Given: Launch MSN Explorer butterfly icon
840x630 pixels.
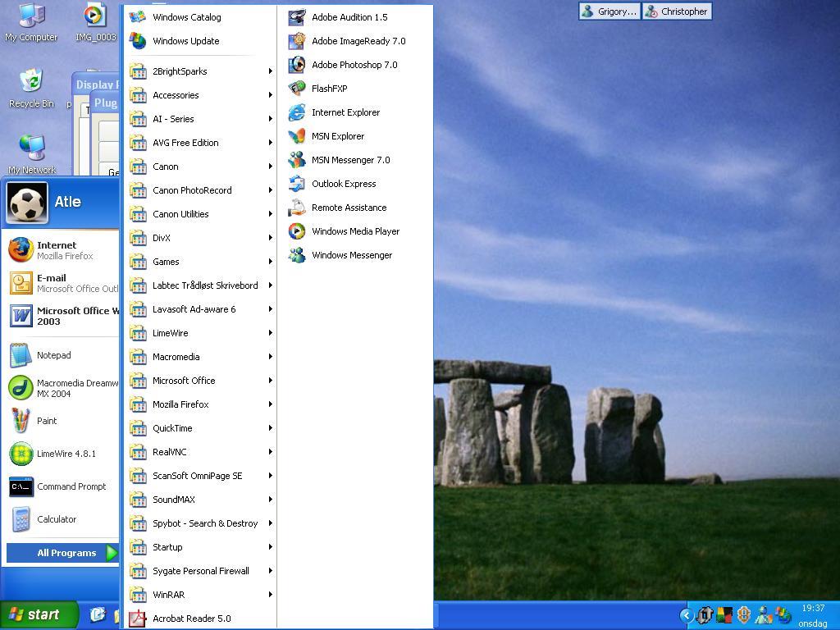Looking at the screenshot, I should pos(297,136).
